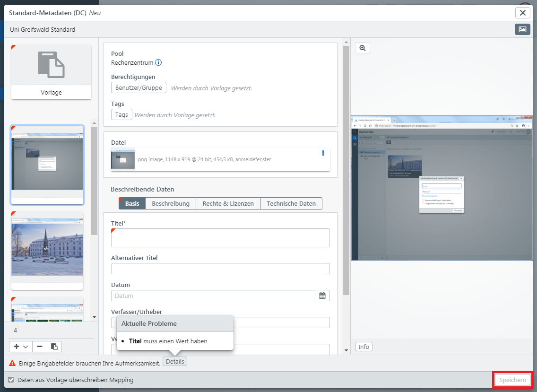Select the Technische Daten tab
The height and width of the screenshot is (392, 537).
[291, 203]
